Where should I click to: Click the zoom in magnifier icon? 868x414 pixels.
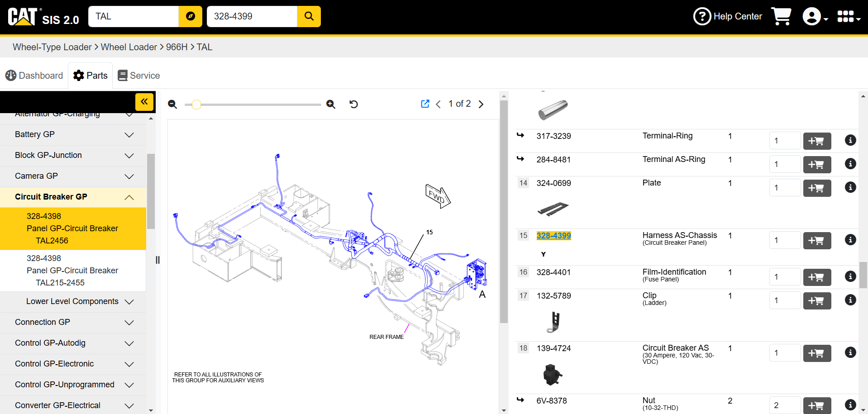[x=331, y=105]
